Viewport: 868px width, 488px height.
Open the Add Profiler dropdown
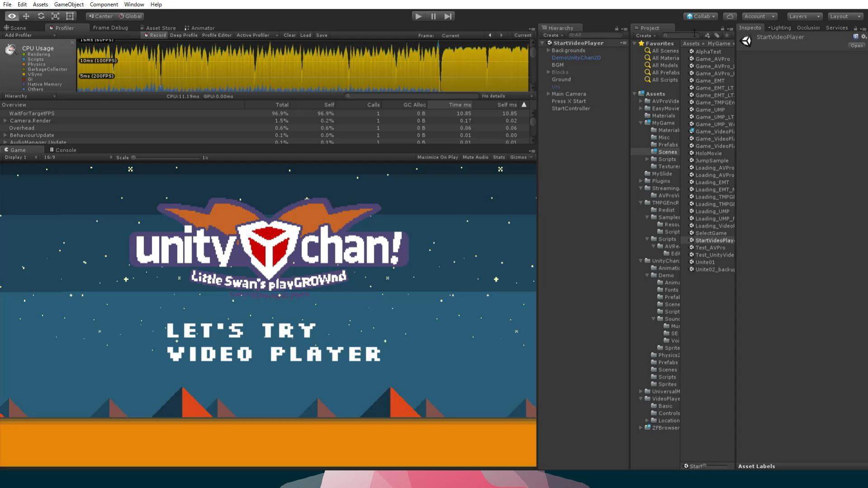(x=30, y=35)
